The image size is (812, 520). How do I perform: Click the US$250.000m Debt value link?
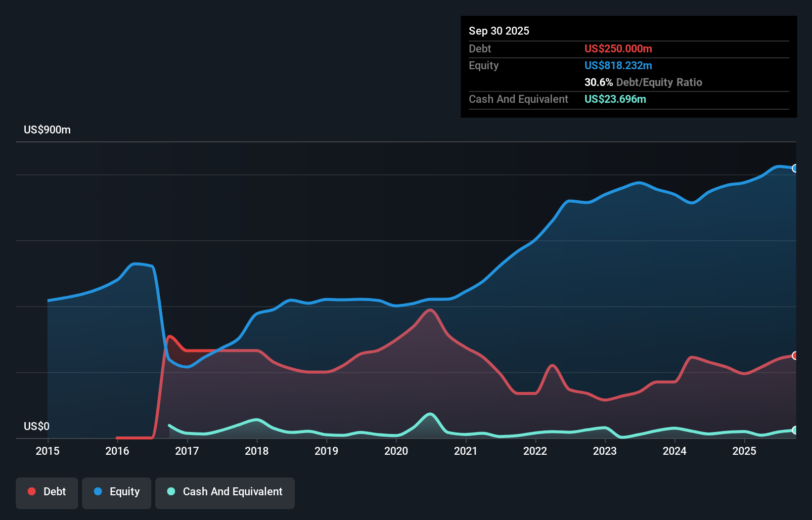618,49
